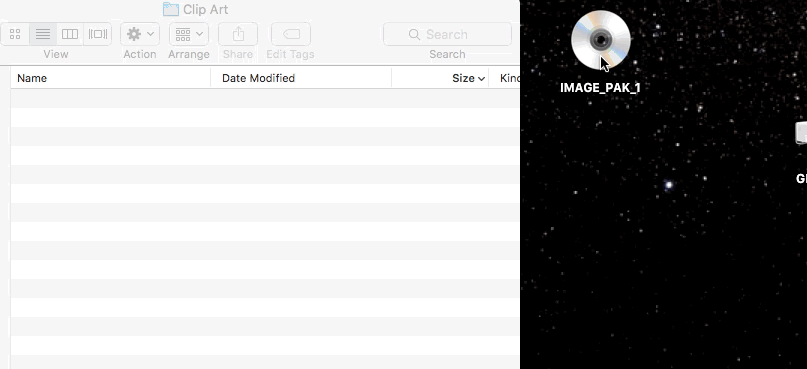Toggle the Size column sort order
Screen dimensions: 807x369
pyautogui.click(x=440, y=78)
